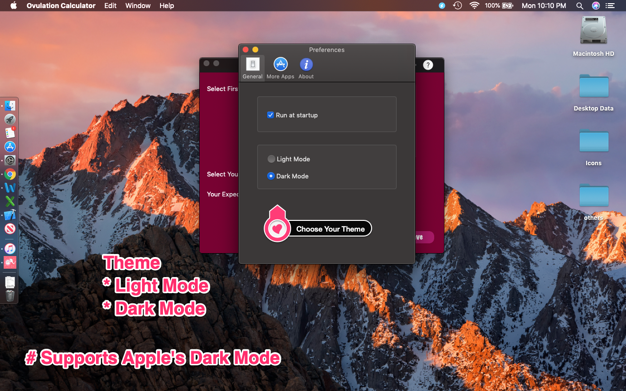Open the About tab in Preferences

pos(306,68)
